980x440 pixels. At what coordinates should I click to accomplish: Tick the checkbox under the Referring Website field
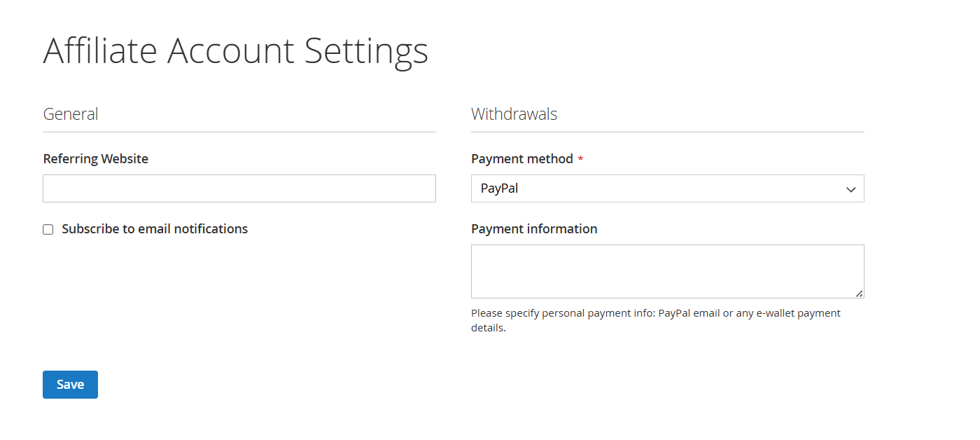point(48,229)
